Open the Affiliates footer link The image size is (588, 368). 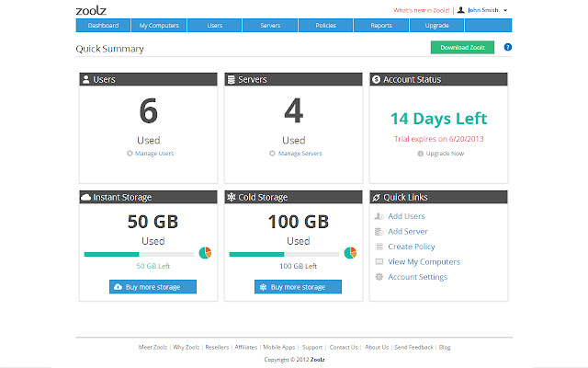(x=246, y=348)
